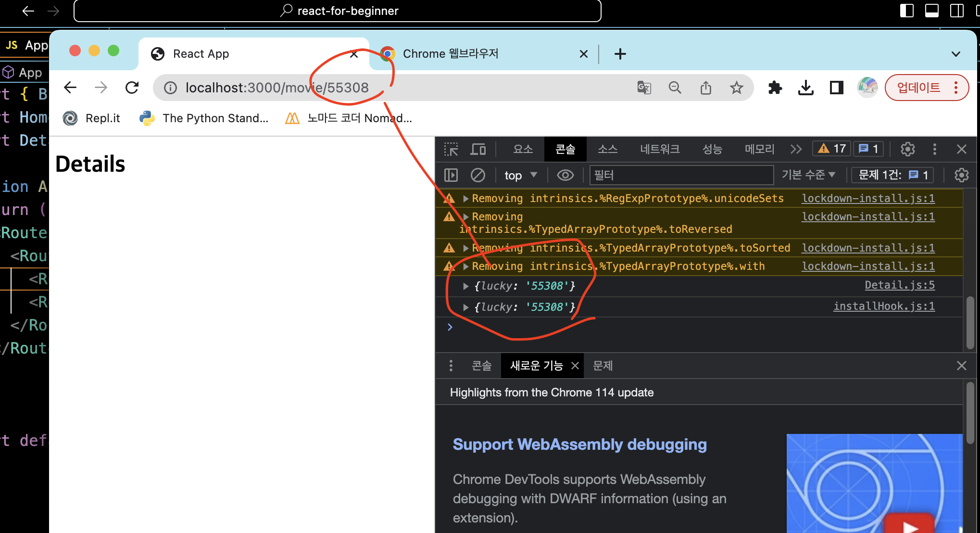Viewport: 980px width, 533px height.
Task: Switch to the 네트워크 tab
Action: 660,149
